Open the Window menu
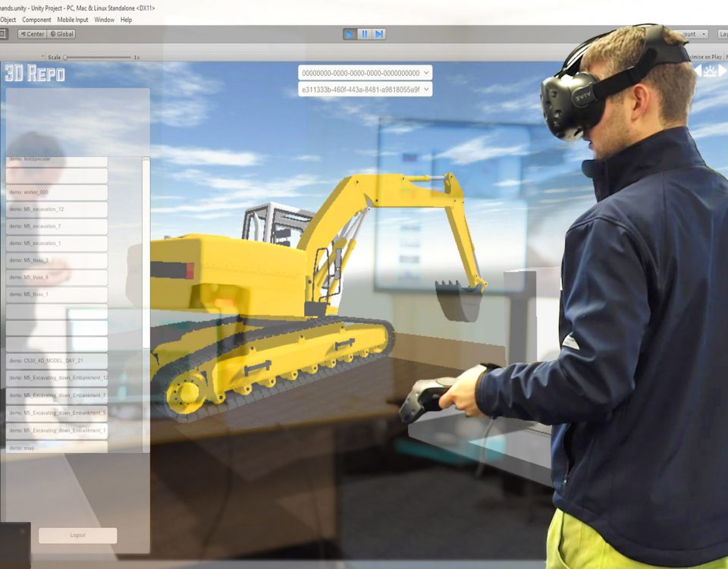Image resolution: width=728 pixels, height=569 pixels. click(105, 20)
